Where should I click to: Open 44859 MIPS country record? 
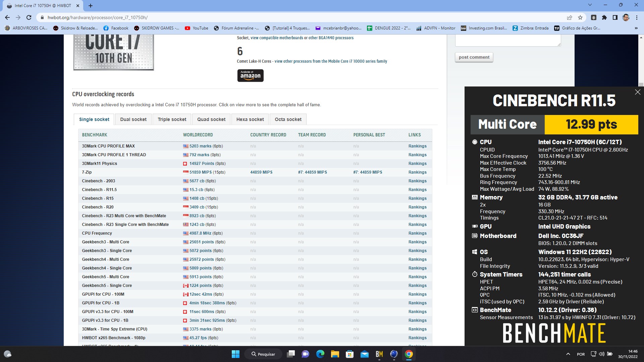(x=261, y=172)
